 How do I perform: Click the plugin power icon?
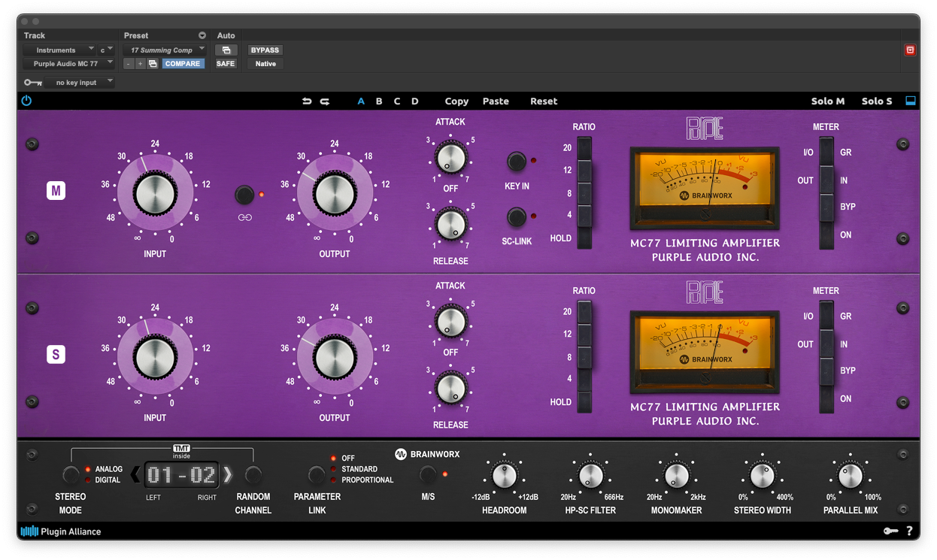tap(26, 101)
